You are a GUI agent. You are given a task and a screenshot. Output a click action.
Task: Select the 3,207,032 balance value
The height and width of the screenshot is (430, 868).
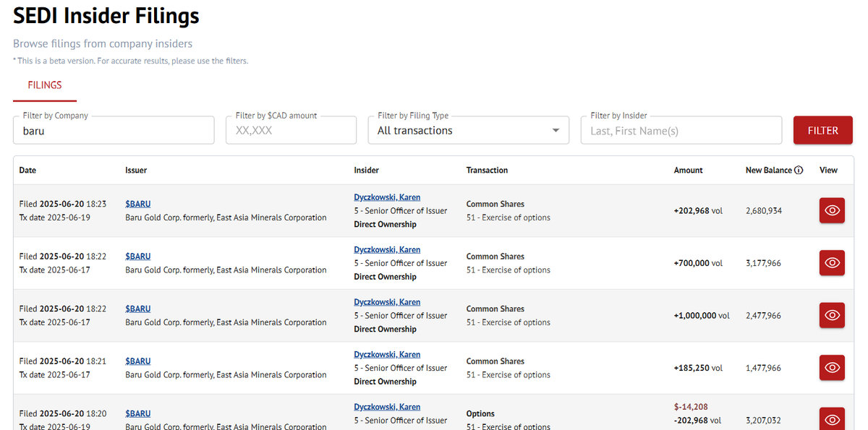coord(764,421)
